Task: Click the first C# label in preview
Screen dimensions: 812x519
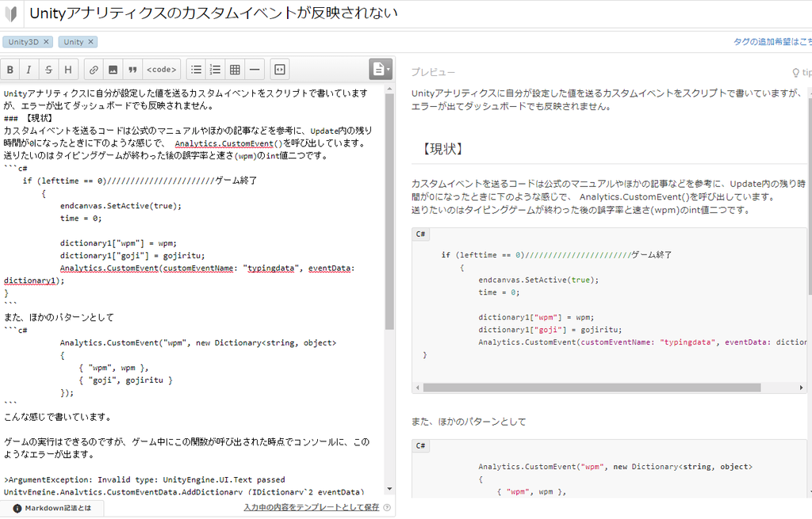Action: coord(420,235)
